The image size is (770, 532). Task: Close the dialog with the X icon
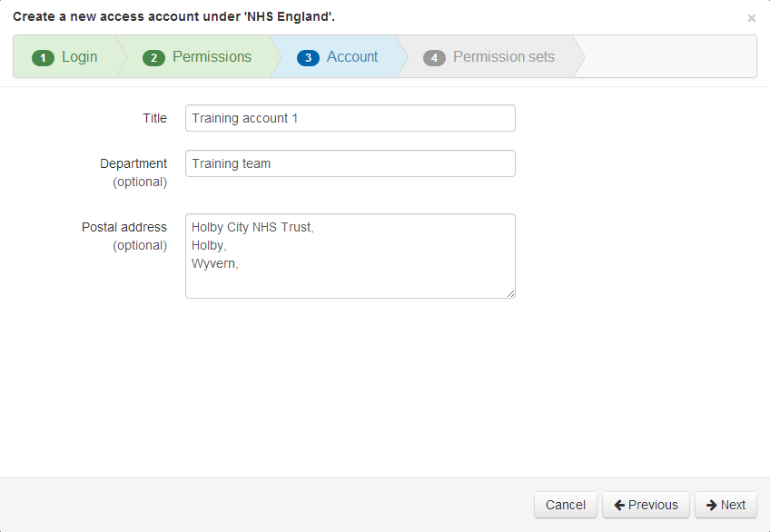click(x=752, y=18)
